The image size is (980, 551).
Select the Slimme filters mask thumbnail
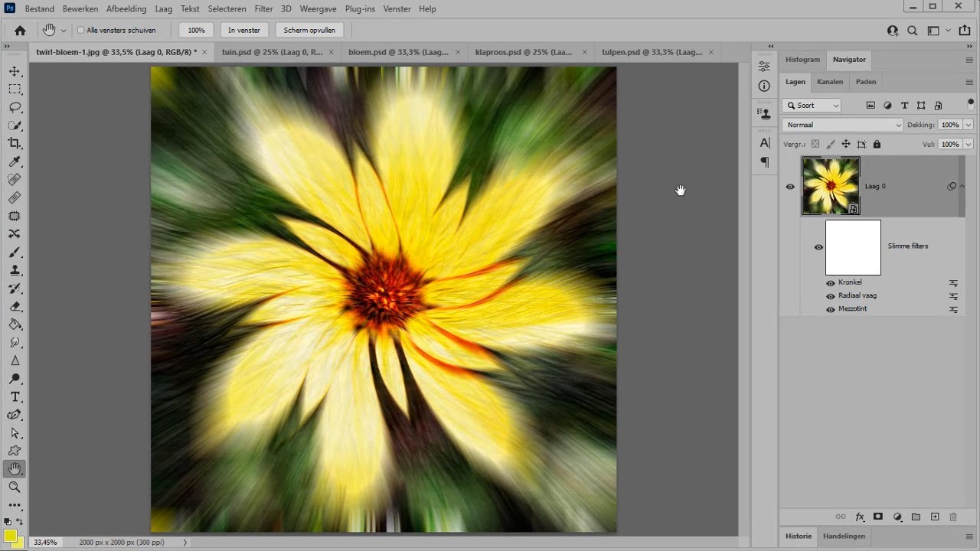853,247
